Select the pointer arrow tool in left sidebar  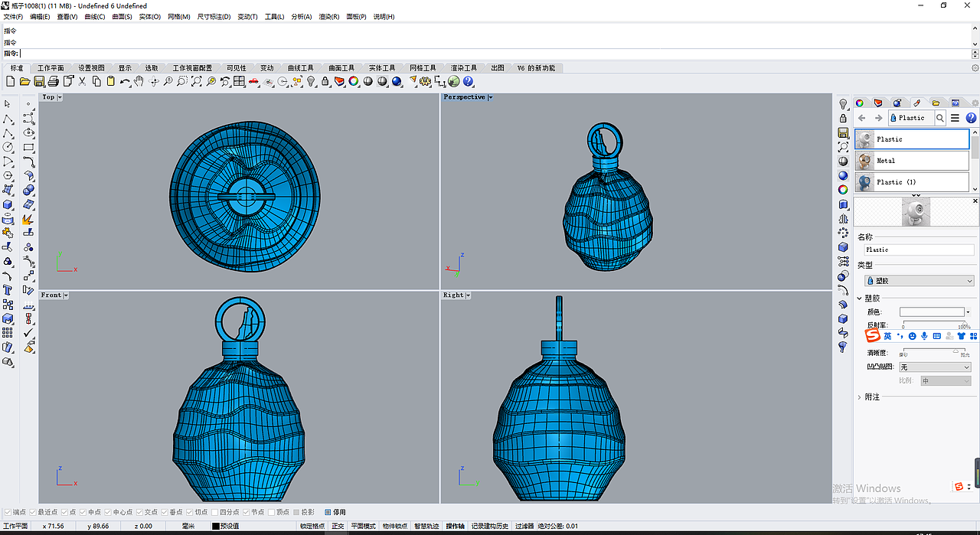pyautogui.click(x=8, y=103)
